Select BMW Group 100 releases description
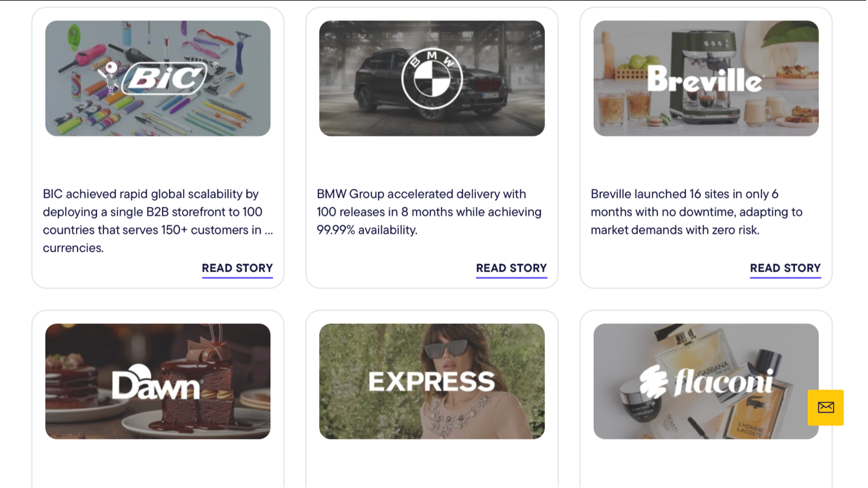868x488 pixels. [x=430, y=212]
